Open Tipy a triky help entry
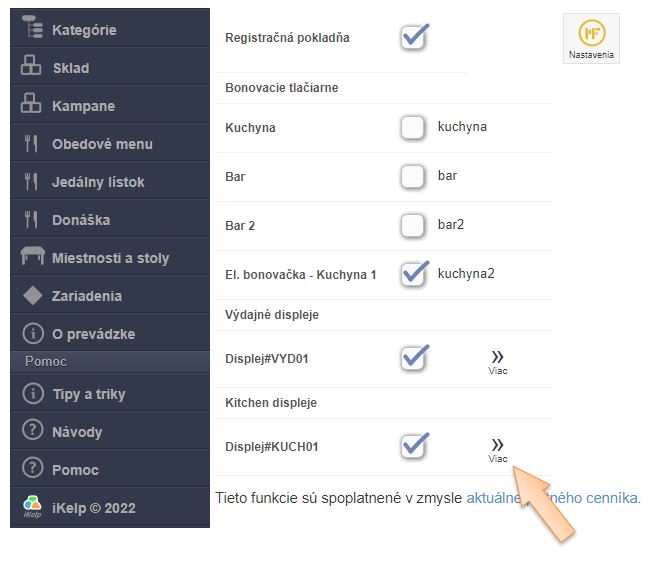The image size is (672, 572). click(88, 394)
